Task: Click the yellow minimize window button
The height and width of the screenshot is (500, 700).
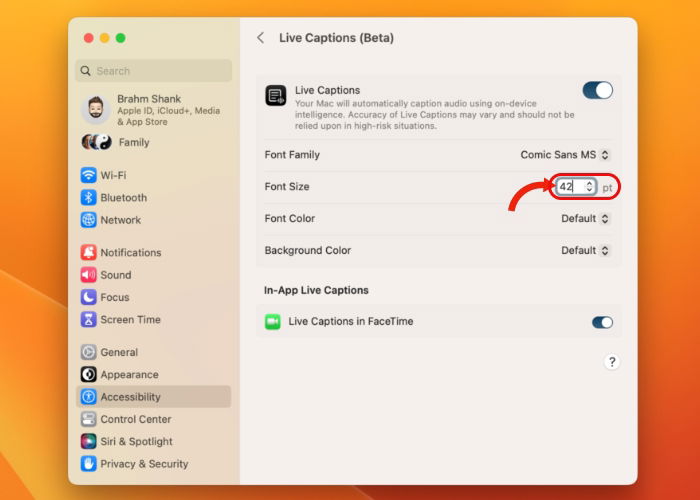Action: [x=104, y=38]
